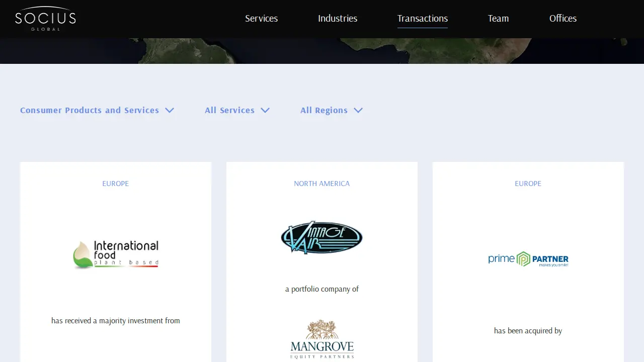Expand the All Regions dropdown
The height and width of the screenshot is (362, 644).
click(332, 110)
